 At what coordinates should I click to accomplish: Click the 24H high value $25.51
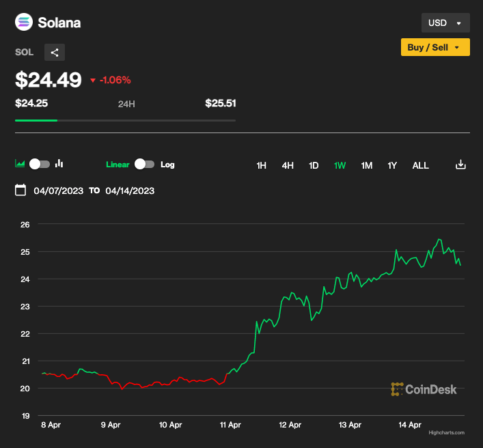click(x=221, y=103)
